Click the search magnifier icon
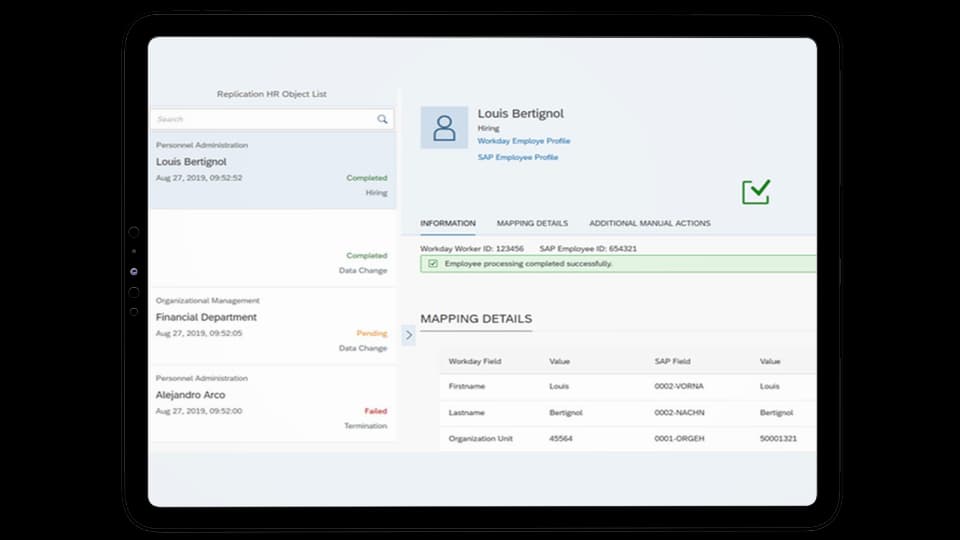 tap(382, 119)
